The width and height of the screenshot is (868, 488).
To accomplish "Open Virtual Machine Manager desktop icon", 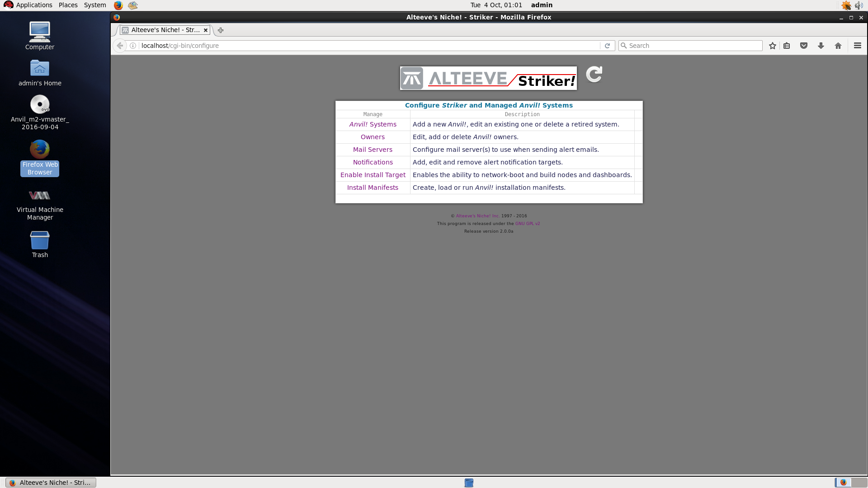I will 40,204.
